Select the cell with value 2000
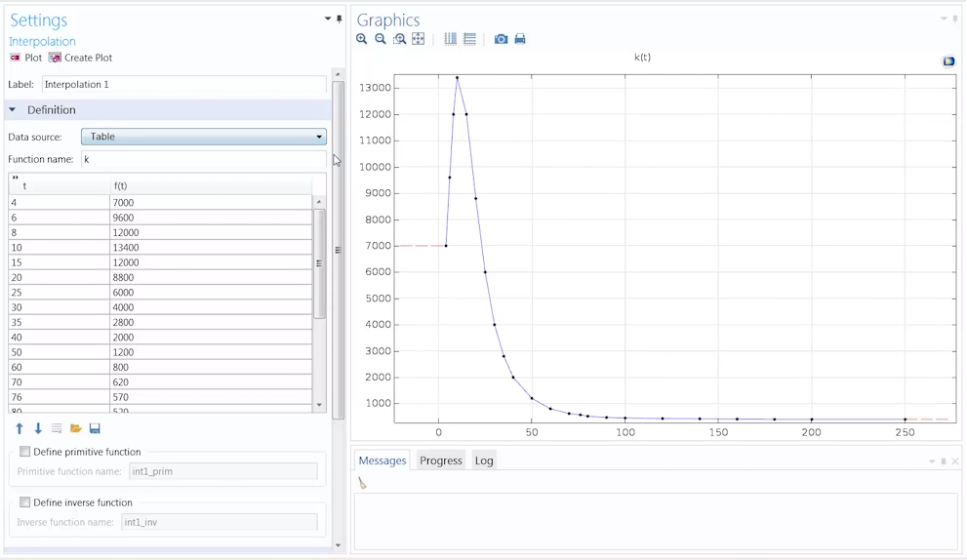Viewport: 967px width, 560px height. (211, 338)
